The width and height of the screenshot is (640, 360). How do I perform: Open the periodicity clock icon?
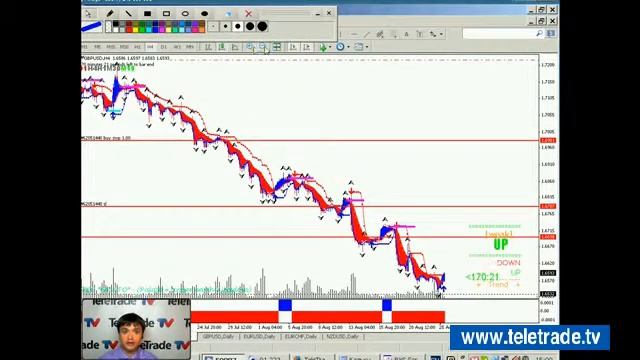click(340, 47)
